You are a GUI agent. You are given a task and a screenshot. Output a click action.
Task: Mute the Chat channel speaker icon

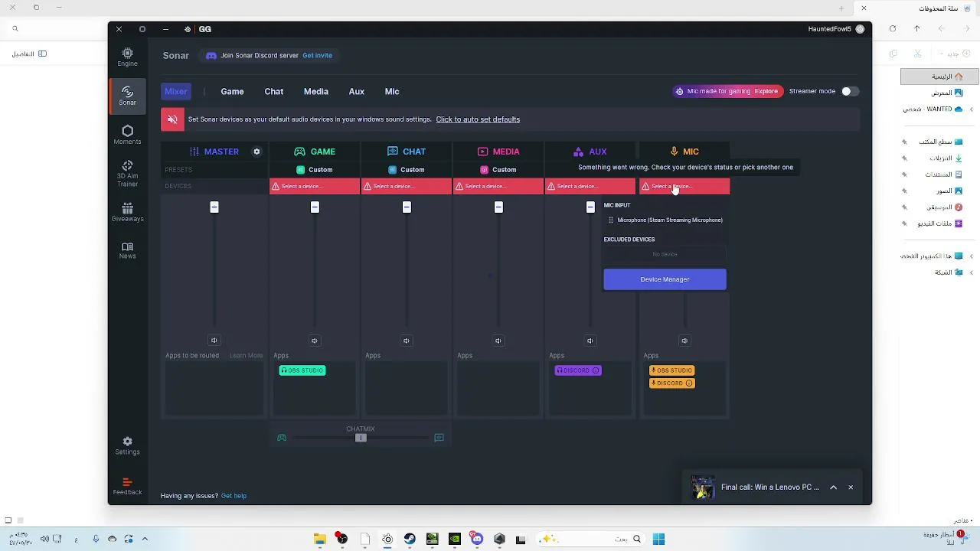pyautogui.click(x=407, y=341)
